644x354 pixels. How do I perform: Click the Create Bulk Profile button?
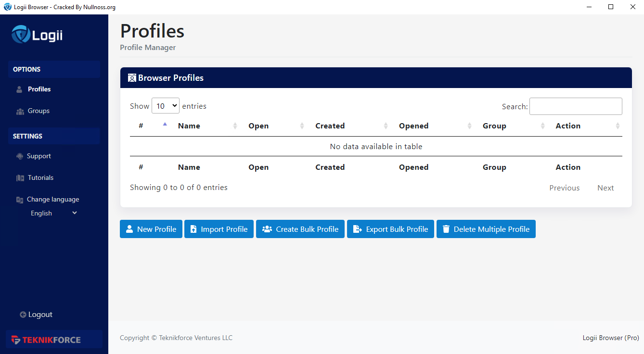[300, 229]
